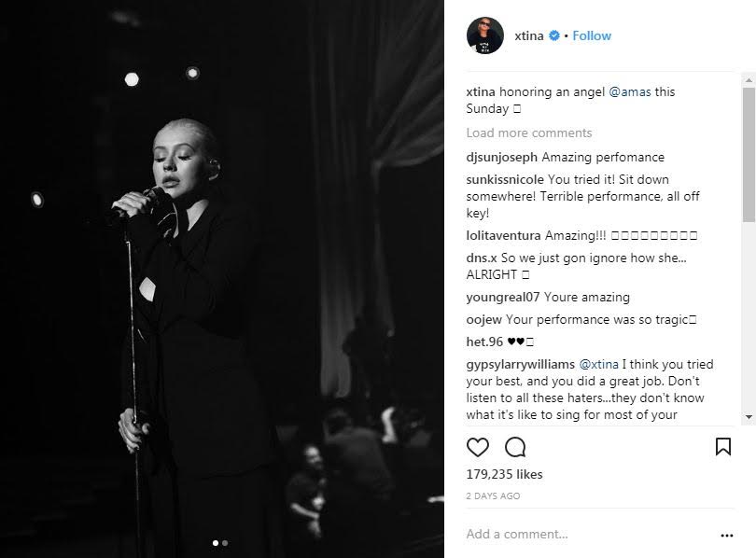Open @xtina mention in gypsylarrywilliams comment
Viewport: 756px width, 558px height.
598,364
